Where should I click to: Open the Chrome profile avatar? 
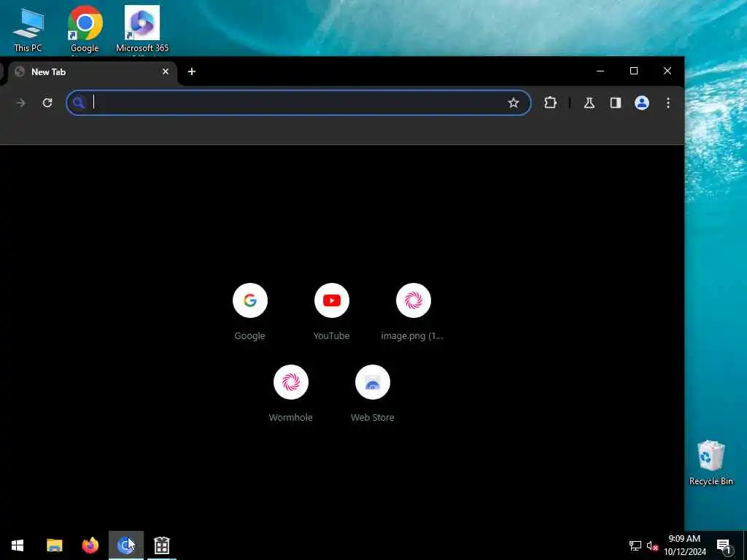pos(642,103)
